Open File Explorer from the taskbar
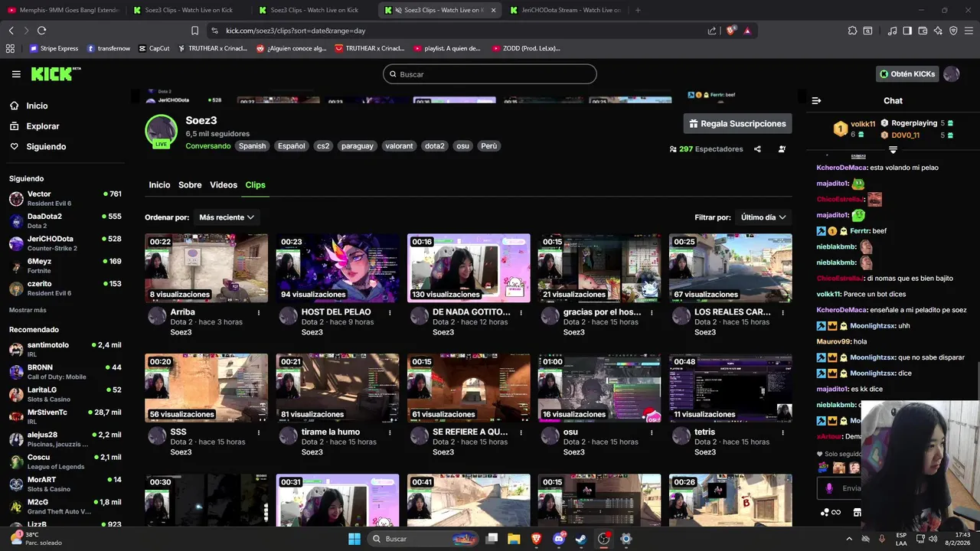Screen dimensions: 980x551 coord(514,539)
